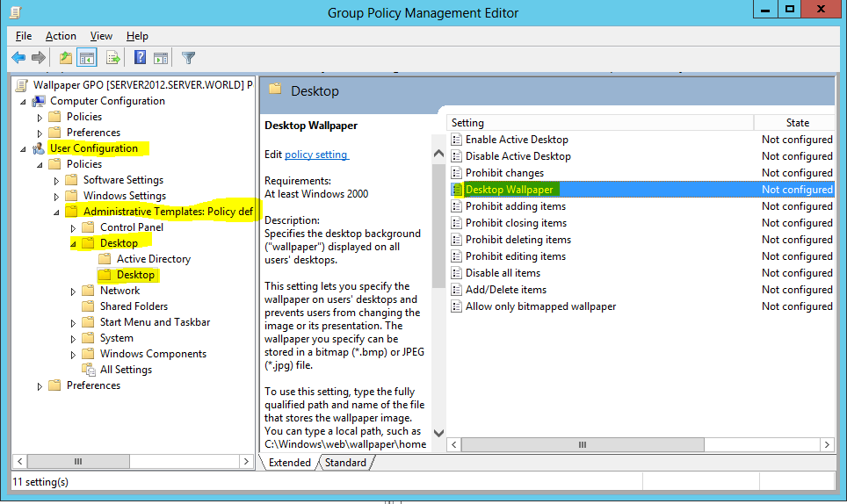Select 'All Settings' in the tree
The width and height of the screenshot is (847, 504).
point(126,370)
